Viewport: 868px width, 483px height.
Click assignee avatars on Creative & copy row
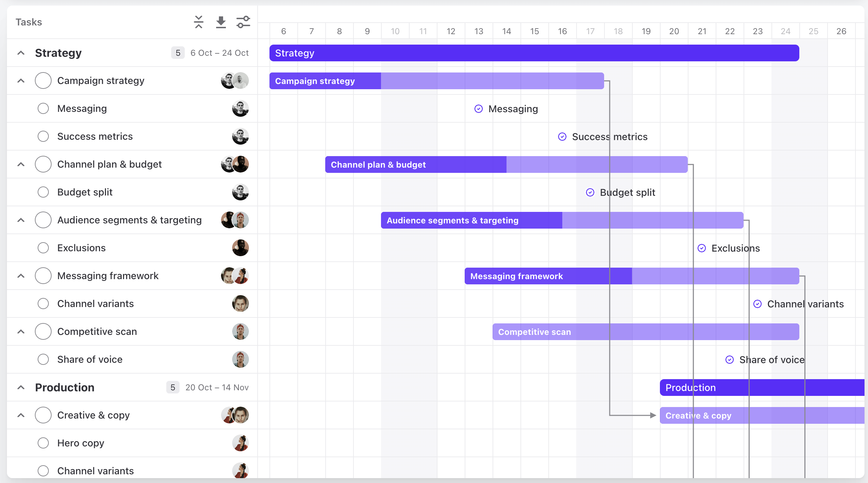pos(235,415)
